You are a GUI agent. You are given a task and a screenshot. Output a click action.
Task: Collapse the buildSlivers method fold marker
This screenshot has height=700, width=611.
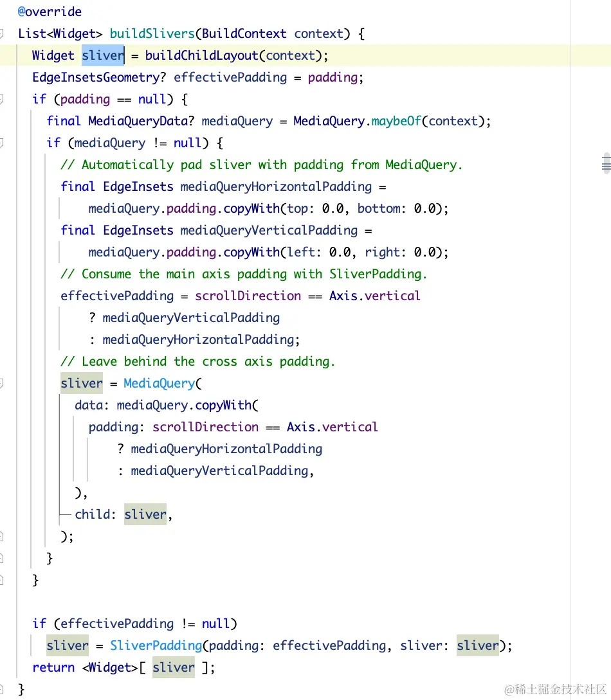pyautogui.click(x=2, y=33)
